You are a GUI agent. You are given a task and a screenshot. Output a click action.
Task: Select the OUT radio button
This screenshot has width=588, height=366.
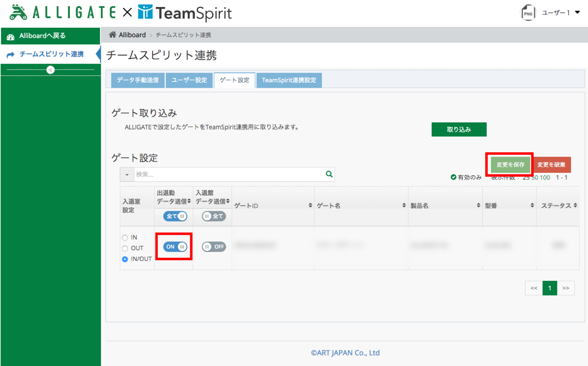125,249
